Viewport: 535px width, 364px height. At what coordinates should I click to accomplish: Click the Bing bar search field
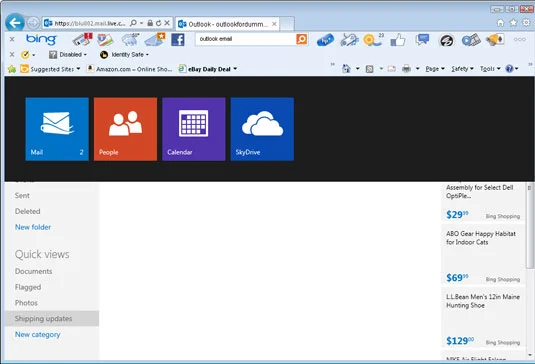(x=246, y=39)
